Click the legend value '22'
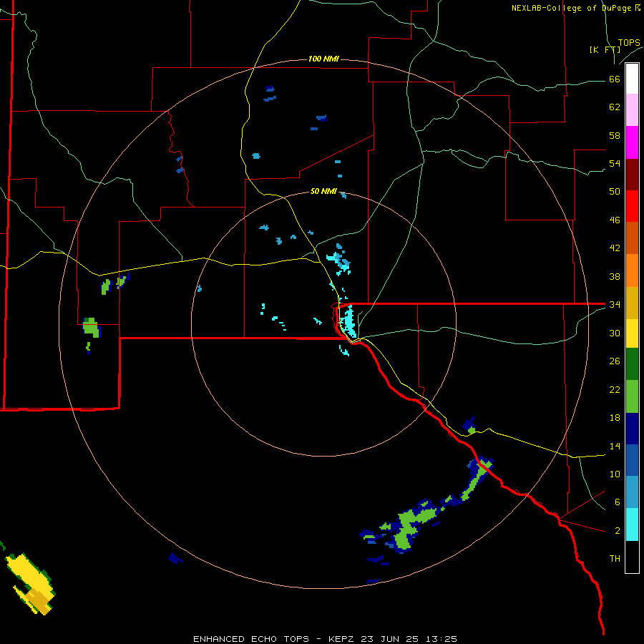This screenshot has width=644, height=644. [x=615, y=389]
